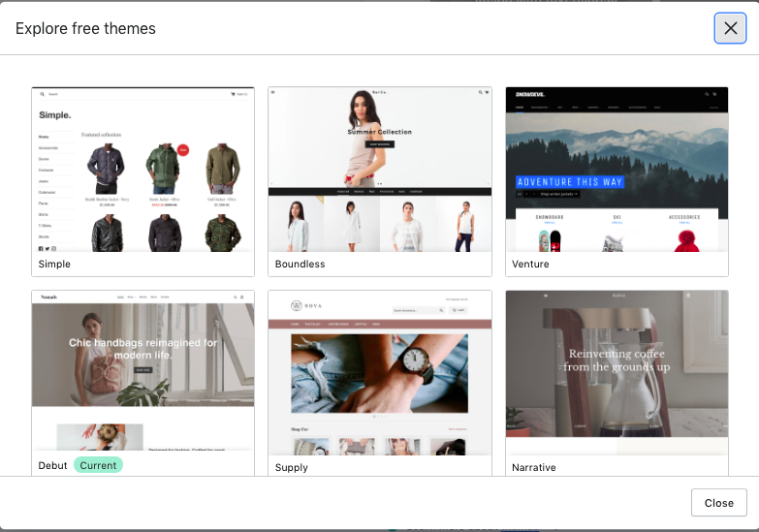Click the Explore free themes dialog title

(x=85, y=28)
